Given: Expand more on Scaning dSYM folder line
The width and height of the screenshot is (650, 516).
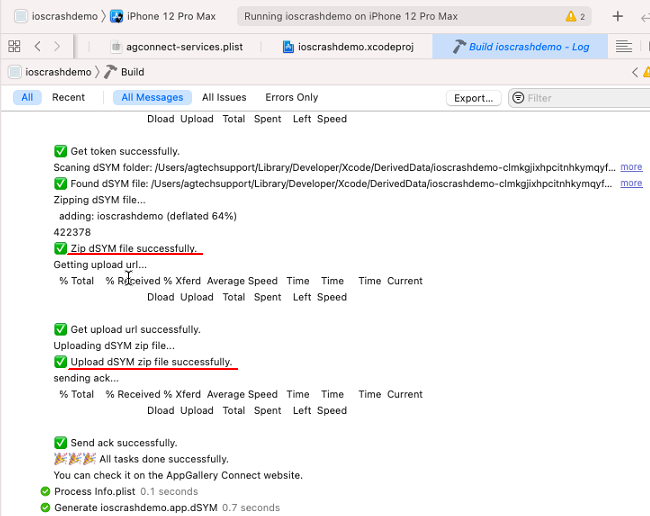Looking at the screenshot, I should tap(631, 167).
